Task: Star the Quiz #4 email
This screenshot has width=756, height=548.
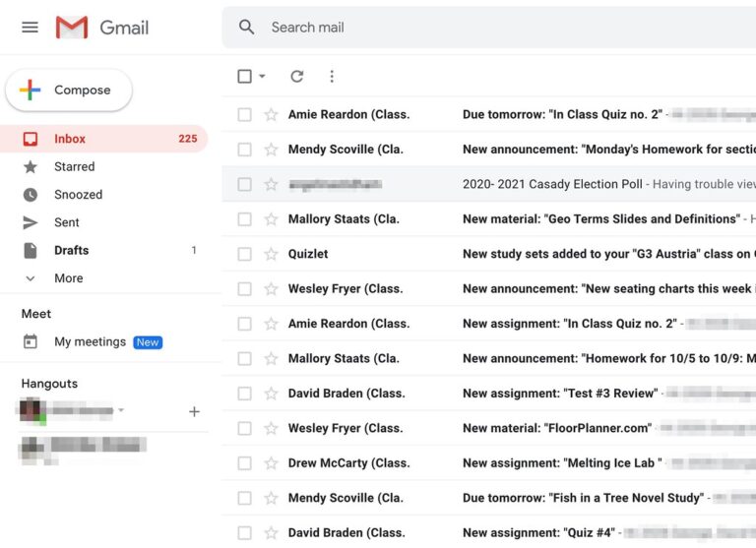Action: (271, 532)
